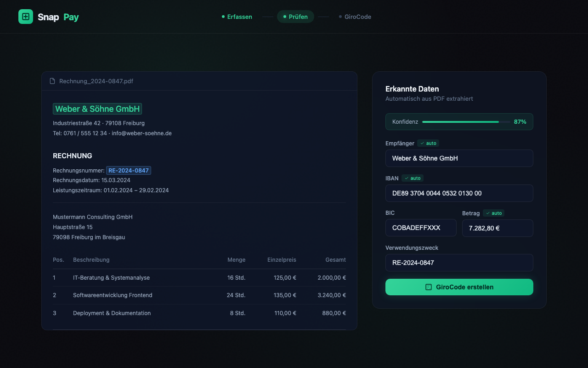The image size is (588, 368).
Task: Edit the Empfänger input field
Action: [459, 158]
